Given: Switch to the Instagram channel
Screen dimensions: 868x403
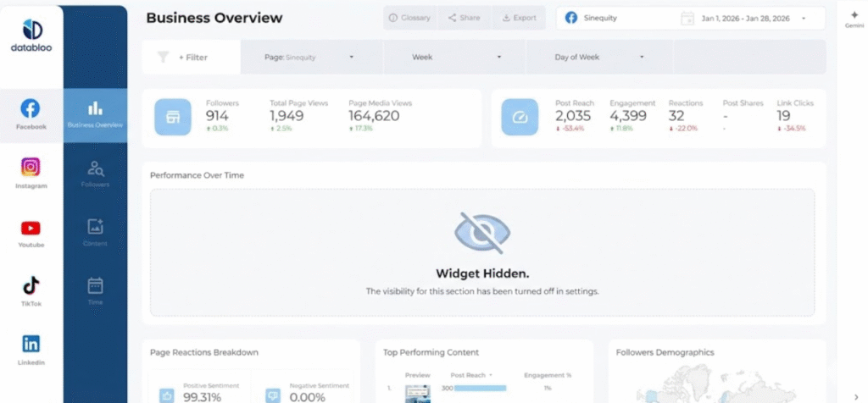Looking at the screenshot, I should pos(31,173).
